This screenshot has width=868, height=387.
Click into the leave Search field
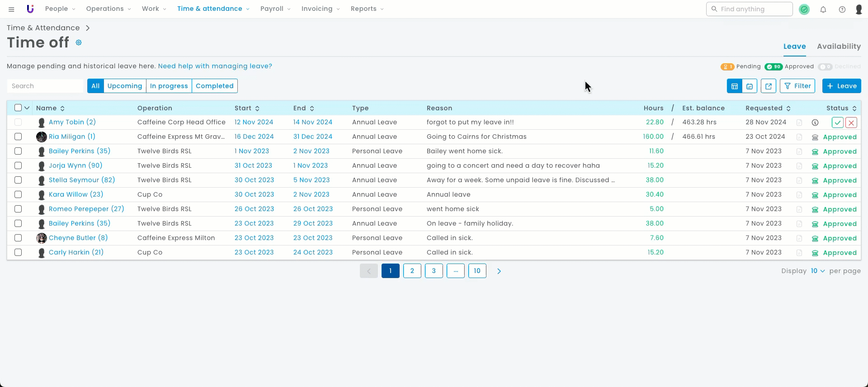[45, 86]
